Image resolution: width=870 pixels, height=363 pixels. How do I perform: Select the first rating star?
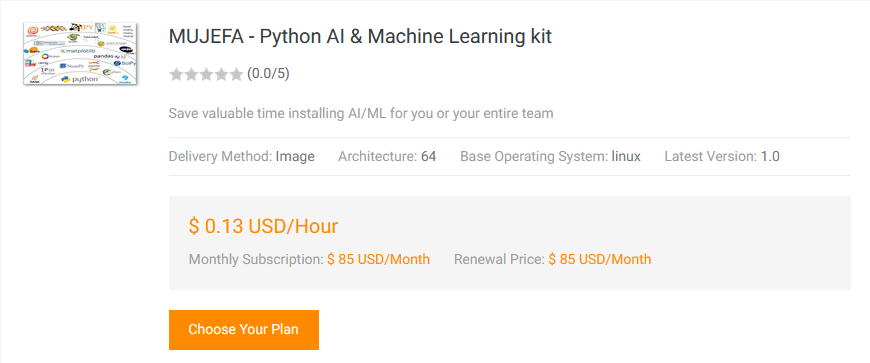pos(176,74)
